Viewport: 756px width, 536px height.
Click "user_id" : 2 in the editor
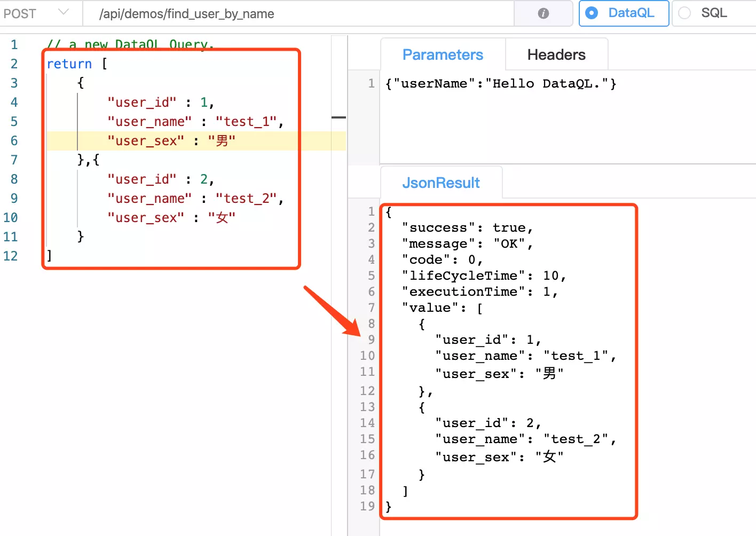(x=160, y=179)
